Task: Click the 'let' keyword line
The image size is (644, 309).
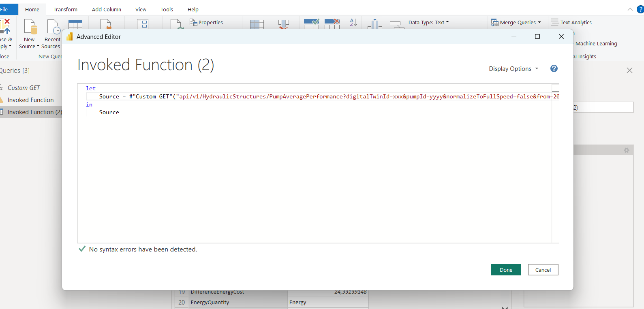Action: point(91,88)
